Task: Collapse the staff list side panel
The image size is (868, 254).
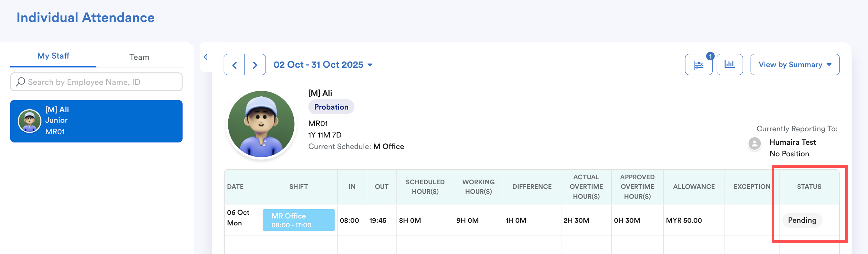Action: pyautogui.click(x=205, y=57)
